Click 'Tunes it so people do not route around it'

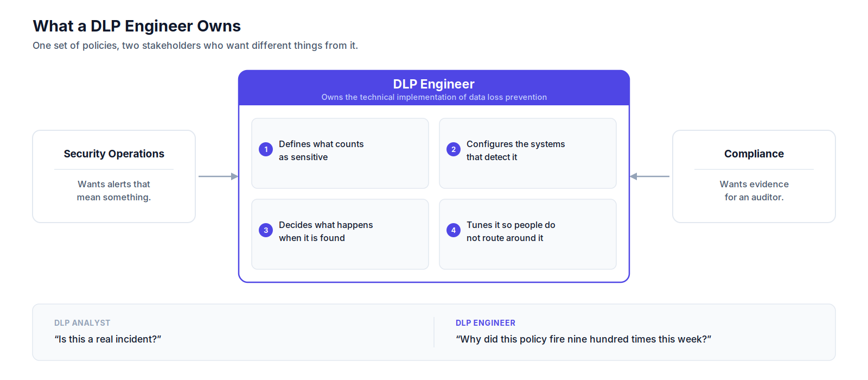coord(528,234)
